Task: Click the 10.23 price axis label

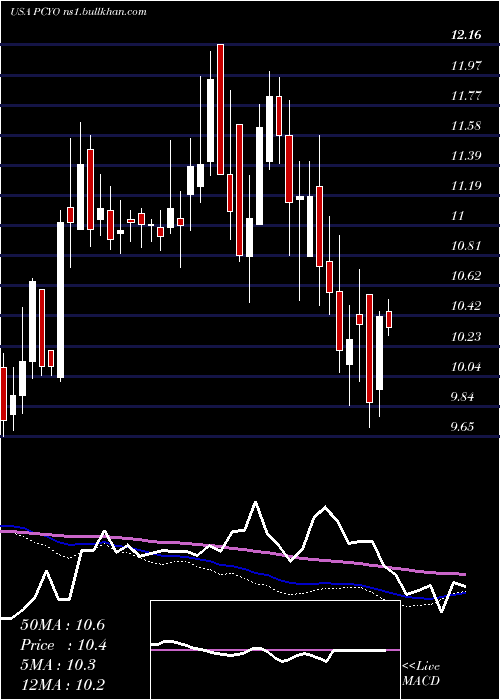Action: point(466,337)
